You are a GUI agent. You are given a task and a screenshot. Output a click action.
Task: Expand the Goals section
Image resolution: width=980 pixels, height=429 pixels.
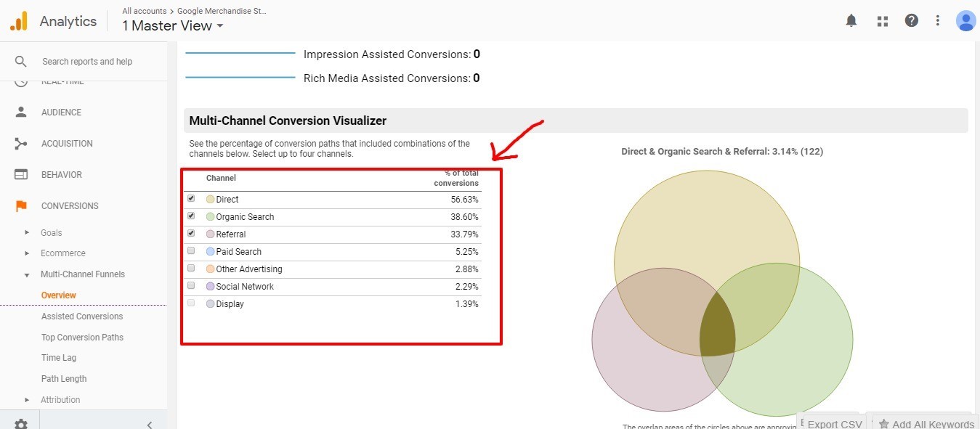51,233
